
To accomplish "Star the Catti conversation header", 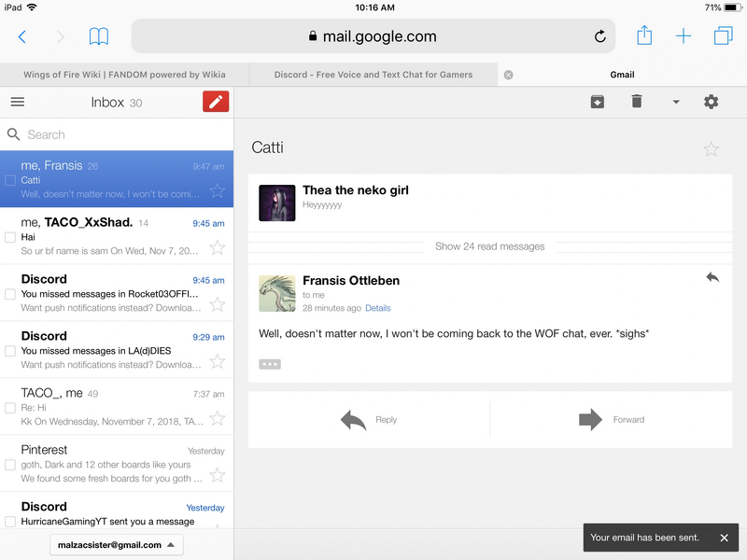I will pyautogui.click(x=711, y=149).
